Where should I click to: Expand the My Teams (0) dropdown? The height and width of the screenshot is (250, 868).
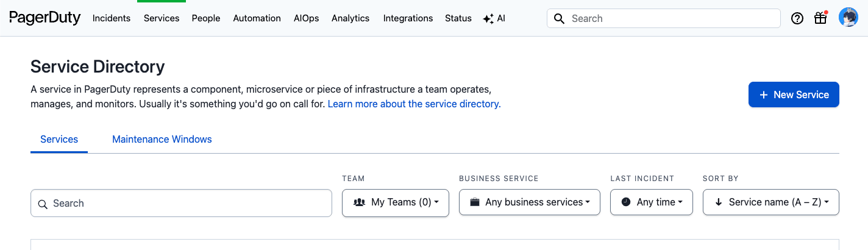coord(396,202)
